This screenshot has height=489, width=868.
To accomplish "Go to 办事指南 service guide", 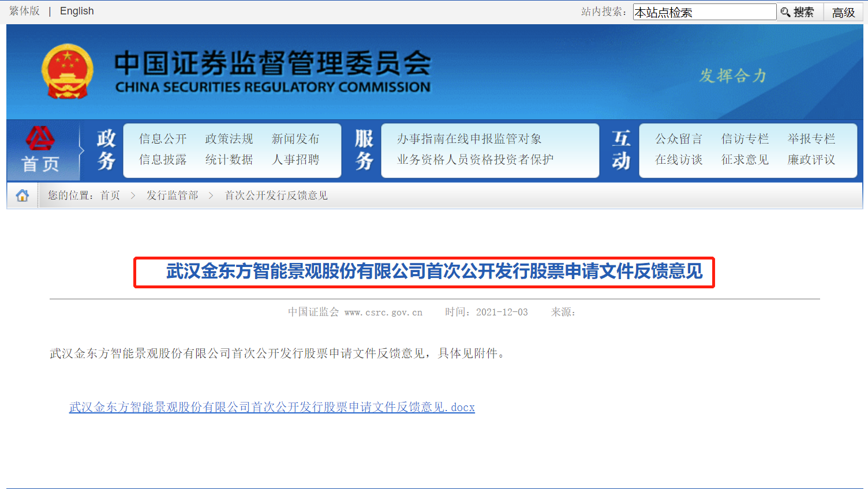I will [x=421, y=139].
